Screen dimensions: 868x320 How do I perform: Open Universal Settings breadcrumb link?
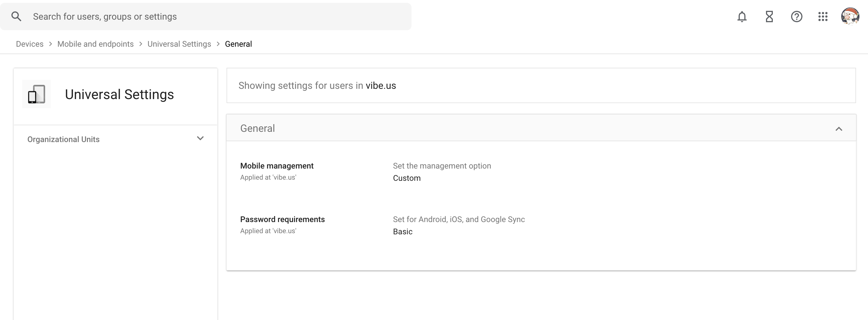[x=179, y=44]
